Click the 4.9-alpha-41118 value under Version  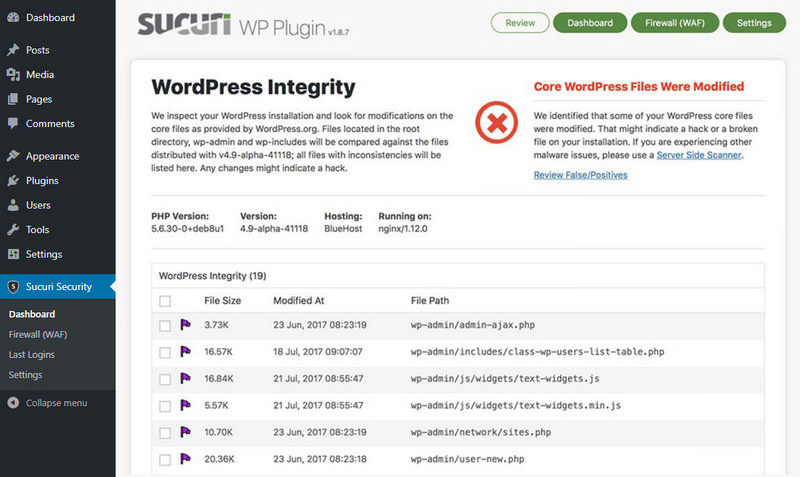pyautogui.click(x=274, y=229)
